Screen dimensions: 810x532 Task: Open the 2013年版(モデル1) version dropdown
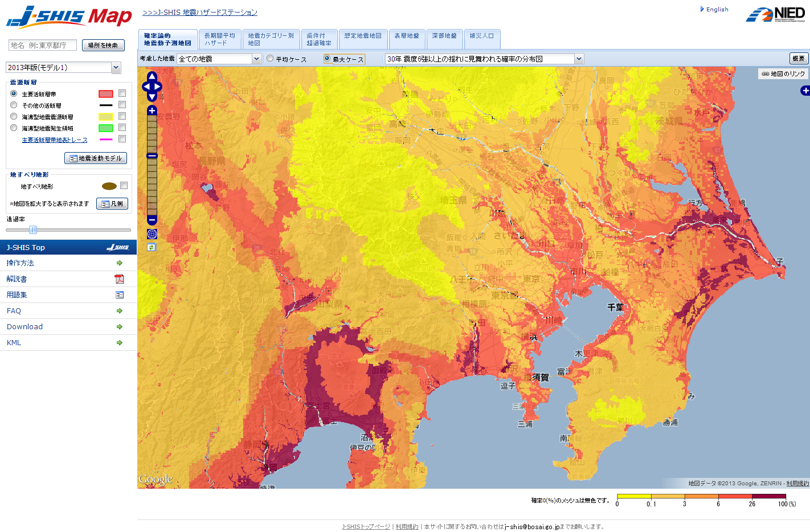point(116,68)
